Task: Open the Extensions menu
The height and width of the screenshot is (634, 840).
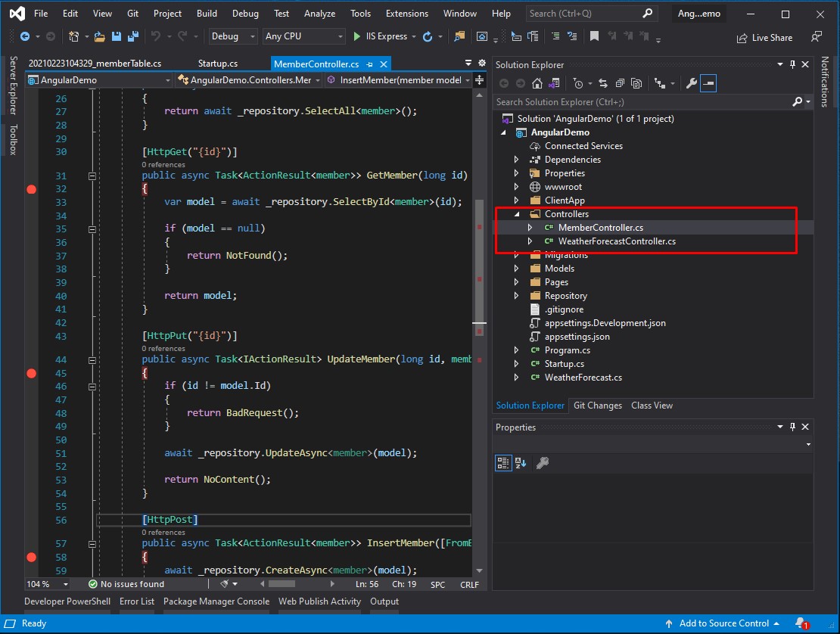Action: point(406,14)
